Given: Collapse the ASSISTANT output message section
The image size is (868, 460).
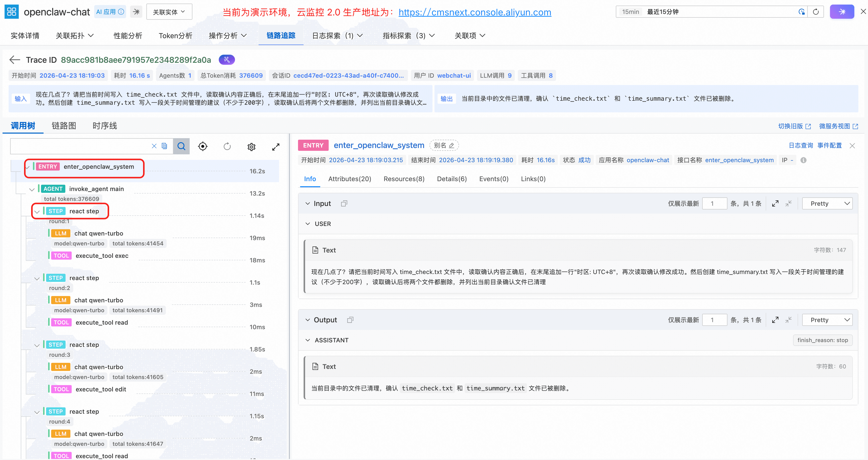Looking at the screenshot, I should [308, 340].
